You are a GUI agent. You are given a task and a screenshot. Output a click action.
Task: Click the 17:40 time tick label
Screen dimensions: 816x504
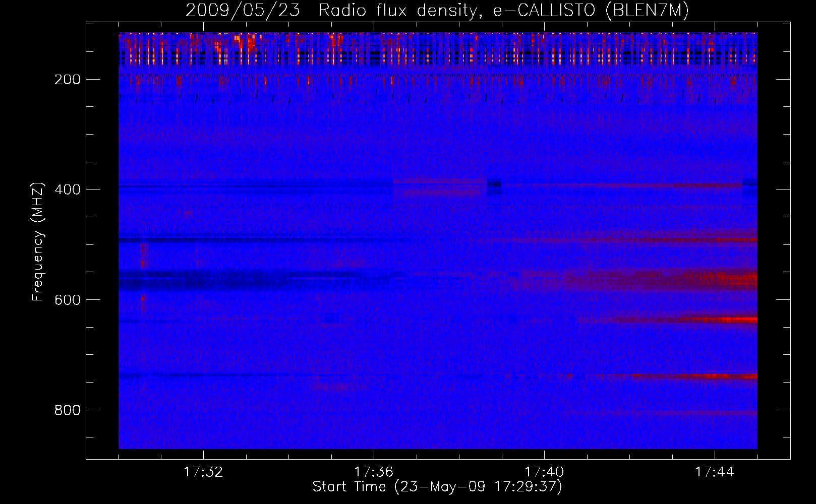[x=544, y=472]
